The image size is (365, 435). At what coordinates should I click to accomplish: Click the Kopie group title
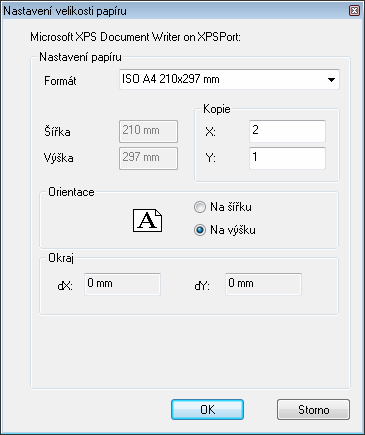(x=217, y=109)
